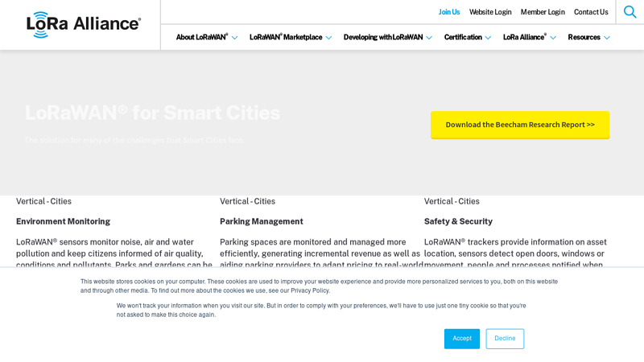Click the Smart Cities challenges subtitle
644x362 pixels.
point(134,140)
